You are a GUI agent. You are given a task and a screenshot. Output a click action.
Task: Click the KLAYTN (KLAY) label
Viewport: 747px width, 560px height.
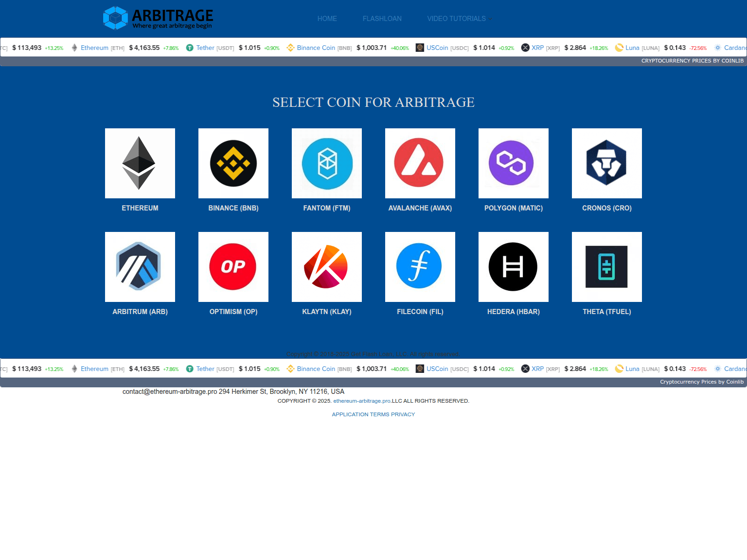[327, 312]
